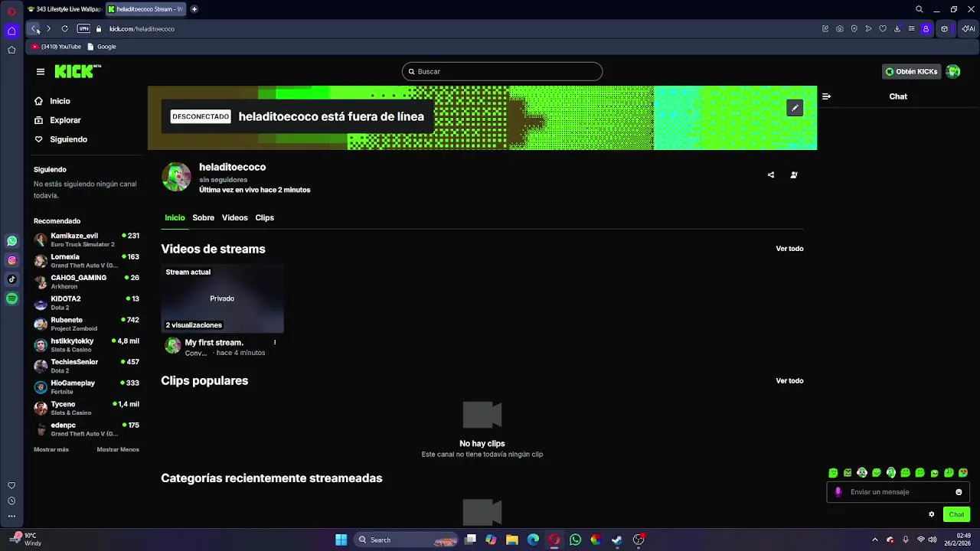Open chat settings gear
Viewport: 980px width, 551px height.
pos(932,514)
